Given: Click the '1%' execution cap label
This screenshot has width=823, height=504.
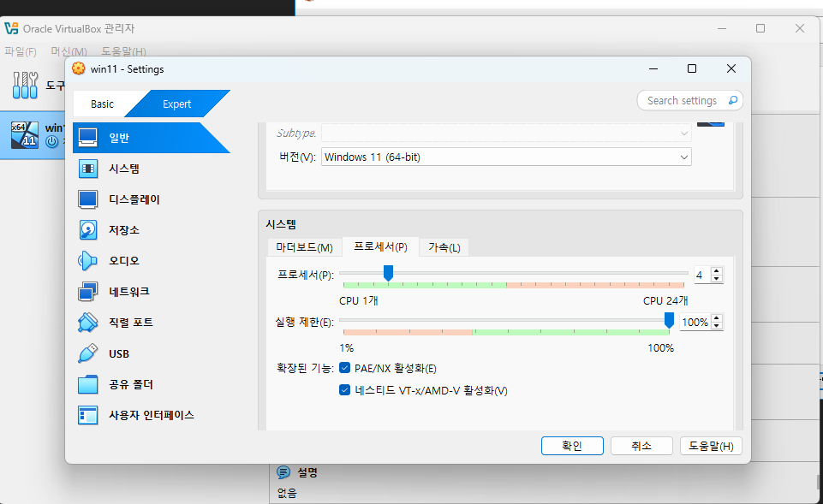Looking at the screenshot, I should tap(347, 347).
